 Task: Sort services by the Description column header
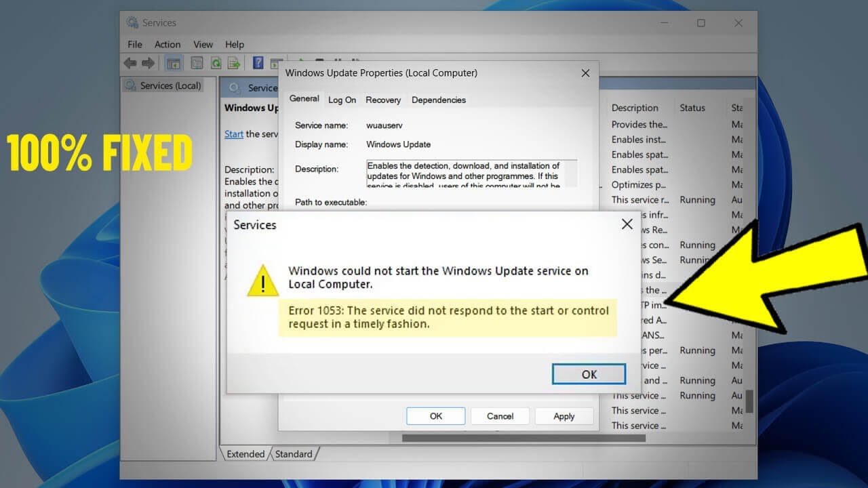pyautogui.click(x=635, y=108)
